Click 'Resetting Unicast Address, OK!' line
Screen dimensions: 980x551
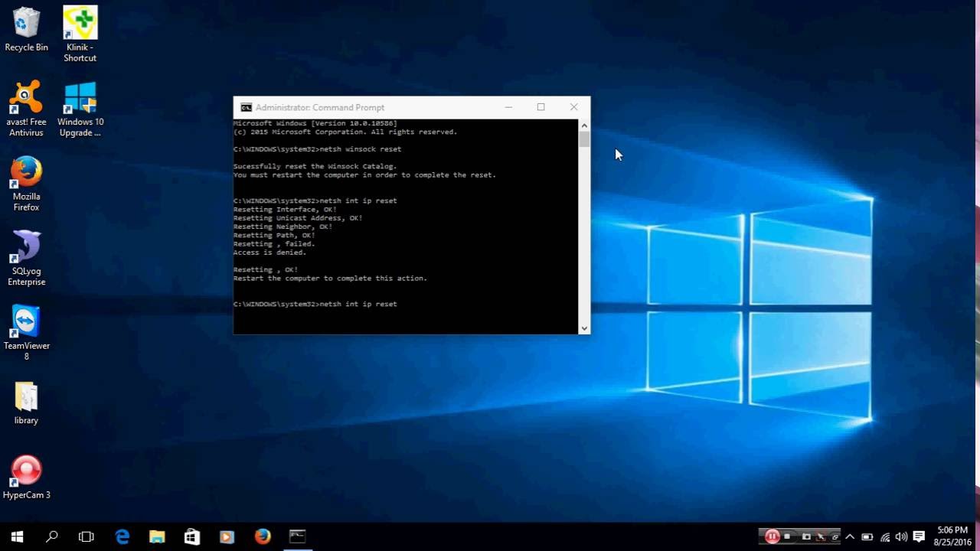[298, 218]
